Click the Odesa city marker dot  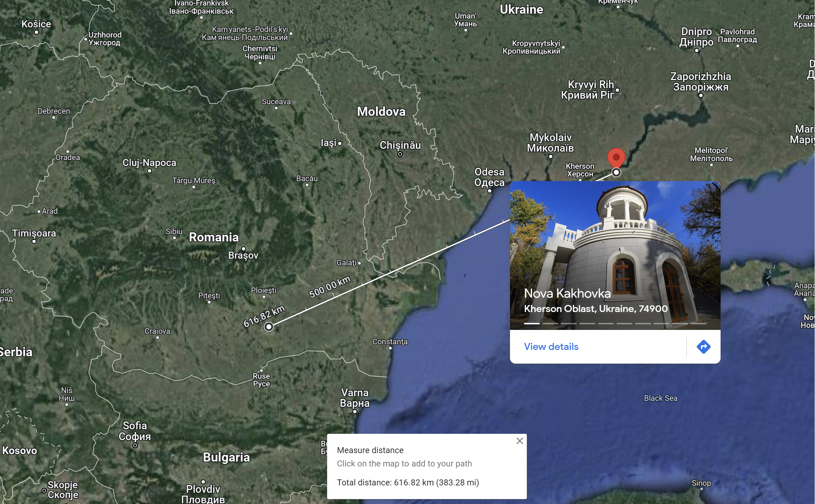pyautogui.click(x=490, y=191)
